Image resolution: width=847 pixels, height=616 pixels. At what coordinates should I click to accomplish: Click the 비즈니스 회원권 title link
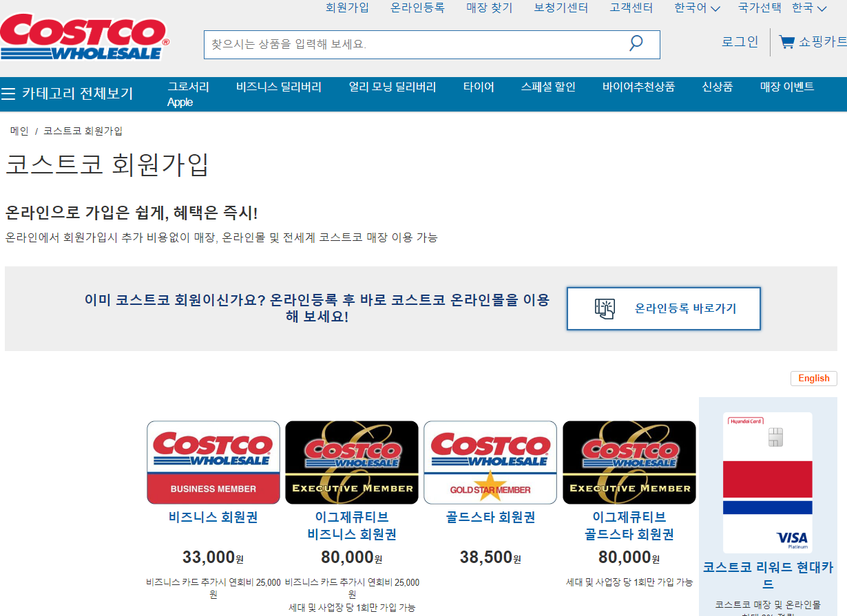pyautogui.click(x=213, y=517)
